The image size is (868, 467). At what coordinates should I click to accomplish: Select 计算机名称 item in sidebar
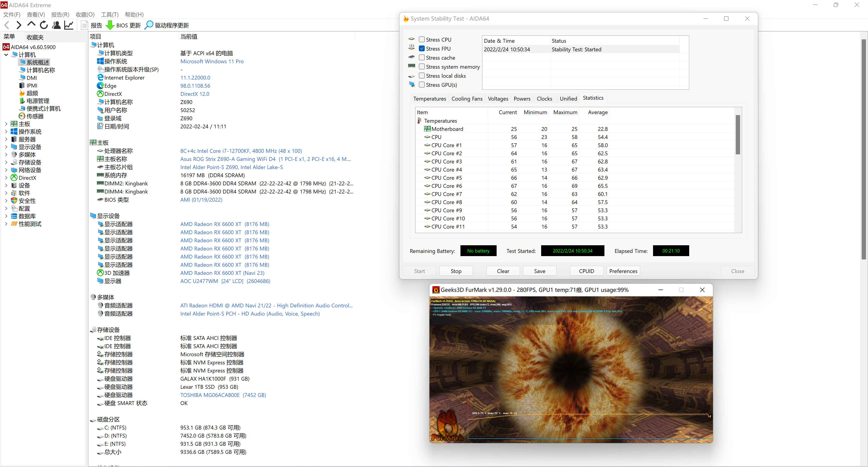(x=40, y=70)
